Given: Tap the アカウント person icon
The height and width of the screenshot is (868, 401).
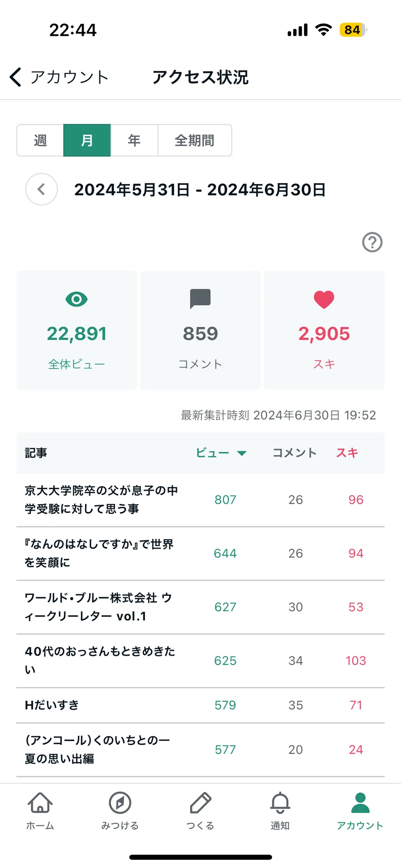Looking at the screenshot, I should coord(360,803).
